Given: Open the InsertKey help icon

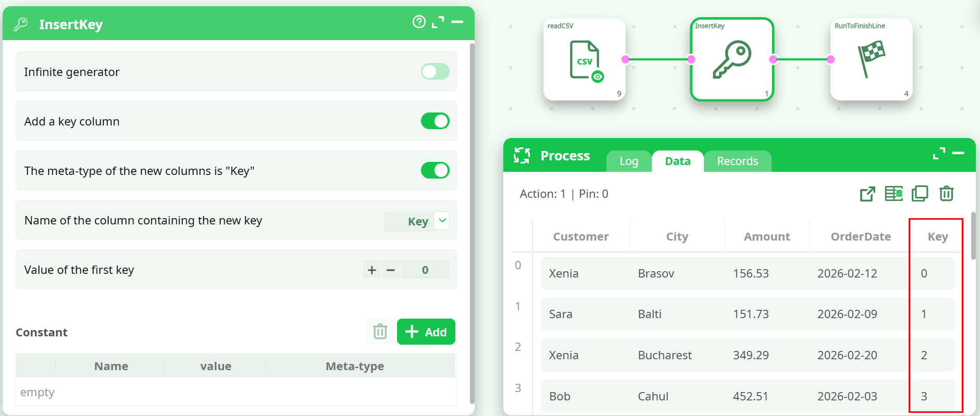Looking at the screenshot, I should tap(419, 22).
